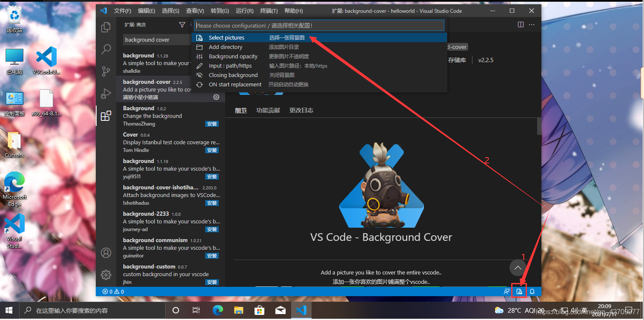Click the split editor icon
644x320 pixels.
(x=521, y=25)
